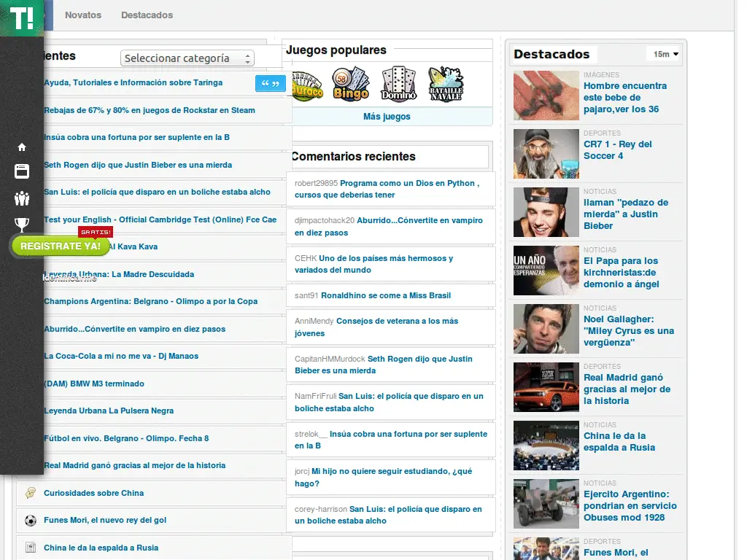Screen dimensions: 747x560
Task: Open (DAM) BMW M3 terminado post
Action: click(x=94, y=384)
